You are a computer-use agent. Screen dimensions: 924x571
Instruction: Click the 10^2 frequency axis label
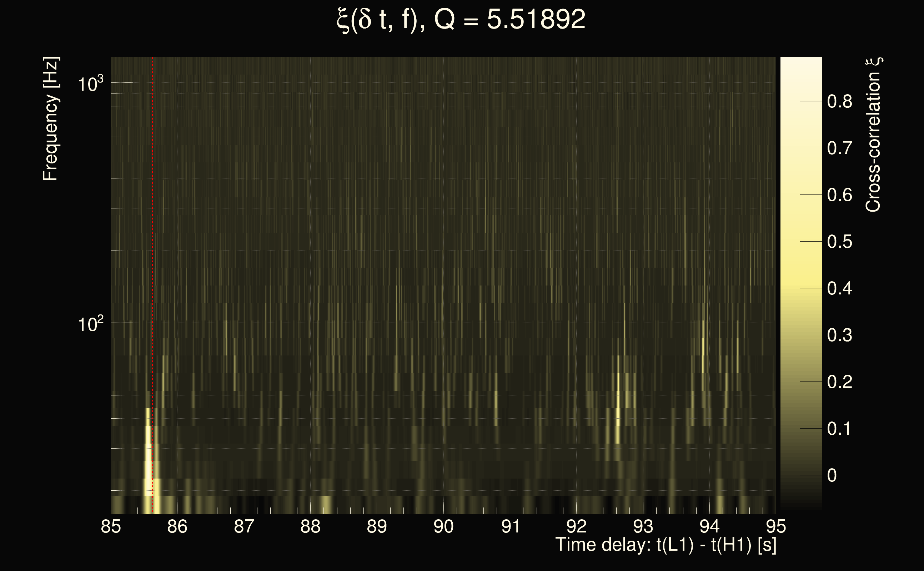pyautogui.click(x=90, y=324)
